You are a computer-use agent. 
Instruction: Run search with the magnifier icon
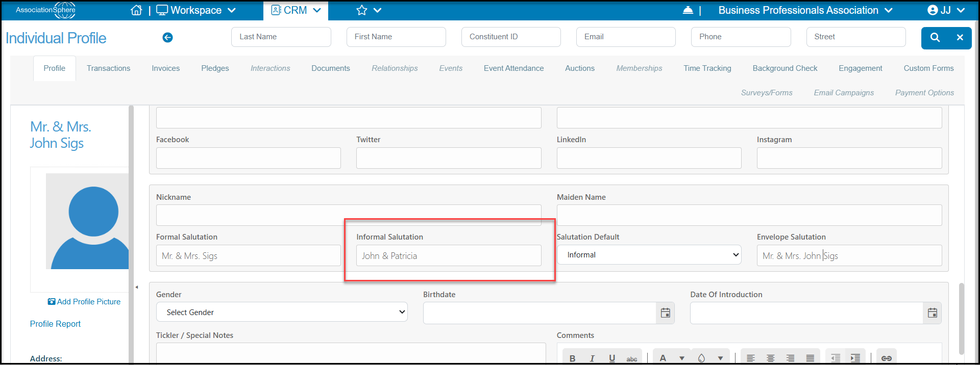click(935, 38)
